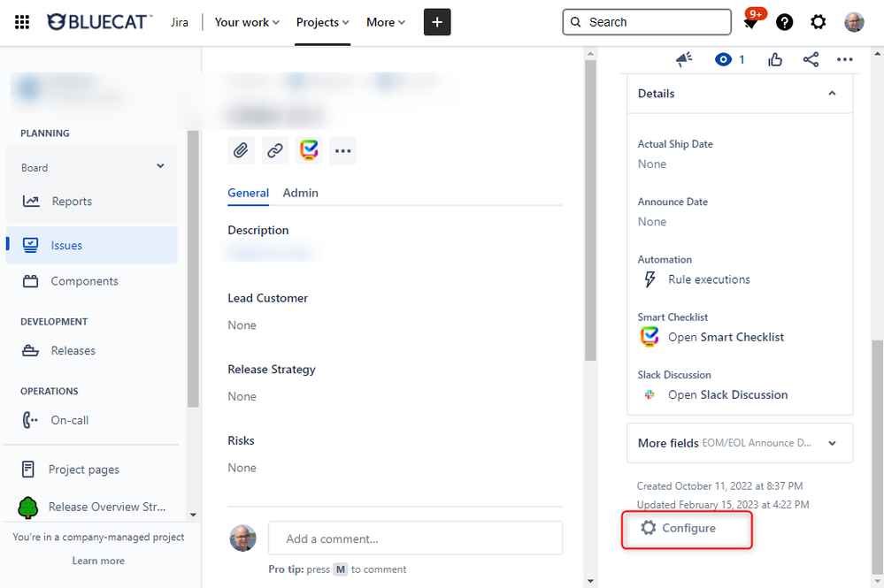Toggle the watch eye icon
Screen dimensions: 884x588
tap(723, 59)
